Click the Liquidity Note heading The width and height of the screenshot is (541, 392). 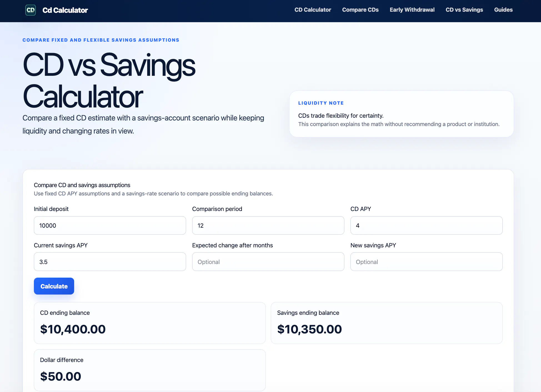point(321,103)
